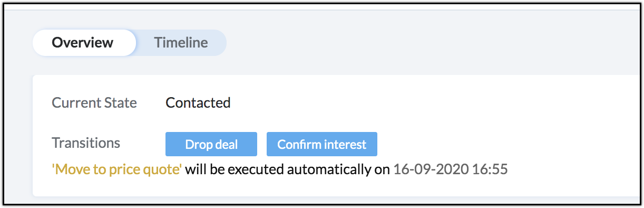Open the 'Move to price quote' link

[117, 170]
